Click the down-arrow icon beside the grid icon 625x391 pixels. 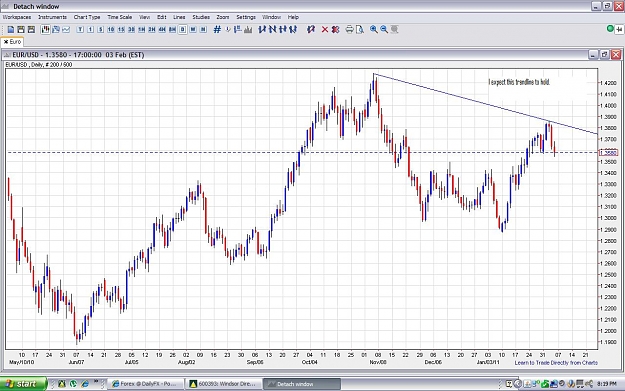pos(228,29)
